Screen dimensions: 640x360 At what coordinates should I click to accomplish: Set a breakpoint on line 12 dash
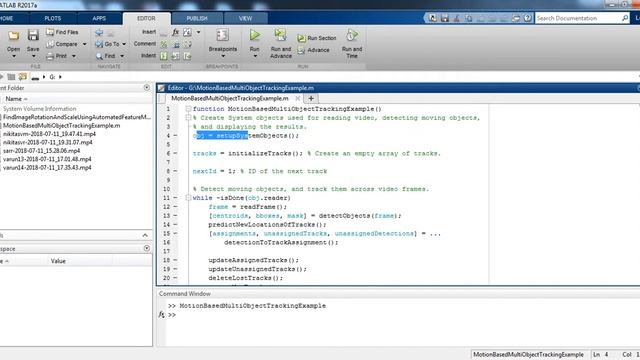[176, 207]
